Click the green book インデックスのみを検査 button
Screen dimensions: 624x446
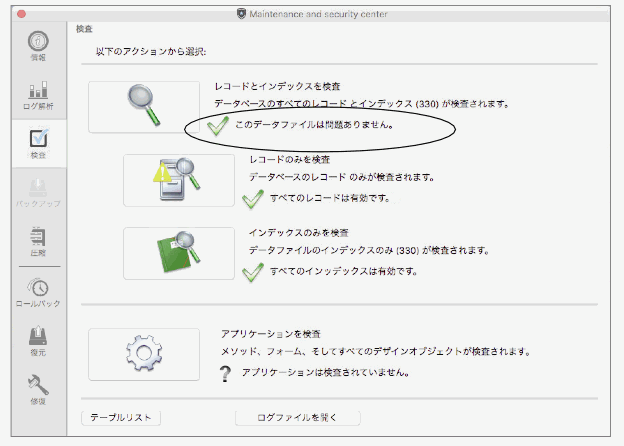tap(178, 253)
